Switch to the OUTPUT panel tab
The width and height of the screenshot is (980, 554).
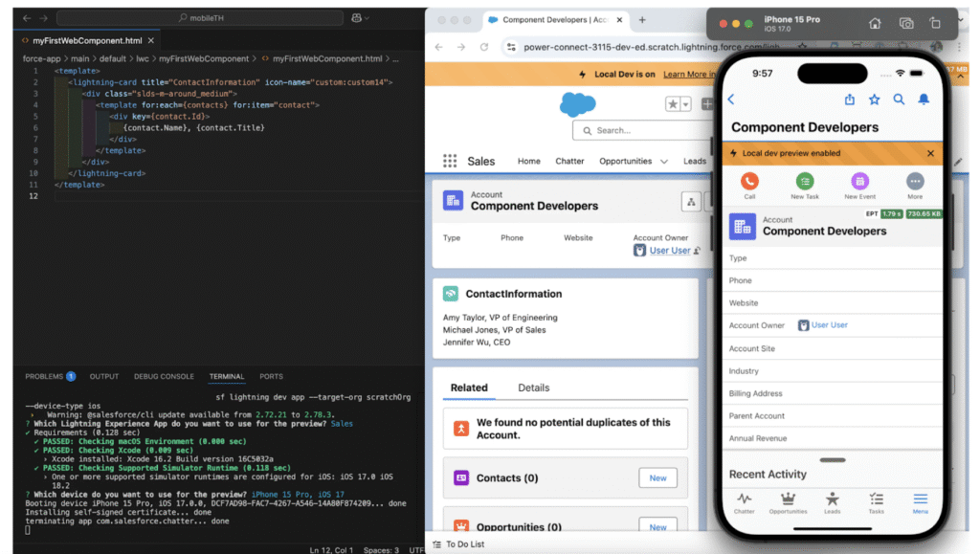click(103, 377)
